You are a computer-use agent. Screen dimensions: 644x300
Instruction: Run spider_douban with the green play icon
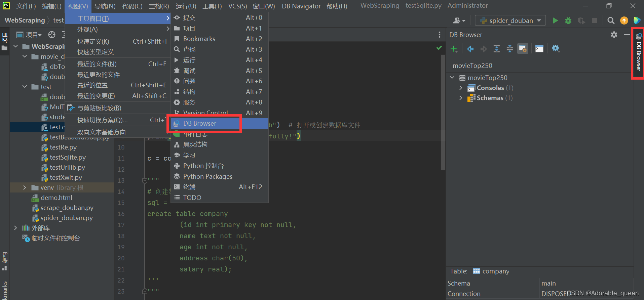click(x=555, y=20)
